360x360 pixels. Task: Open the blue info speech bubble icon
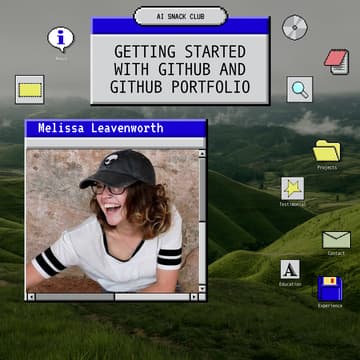pyautogui.click(x=61, y=39)
